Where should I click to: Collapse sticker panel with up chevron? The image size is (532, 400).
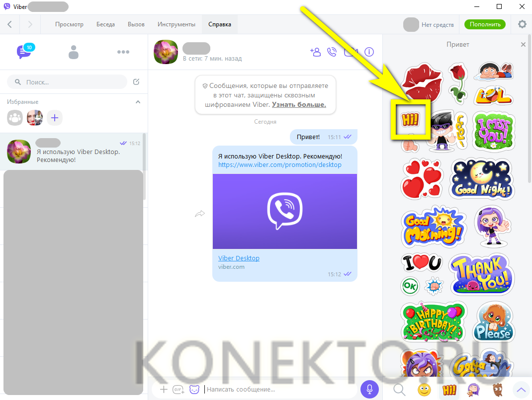521,390
